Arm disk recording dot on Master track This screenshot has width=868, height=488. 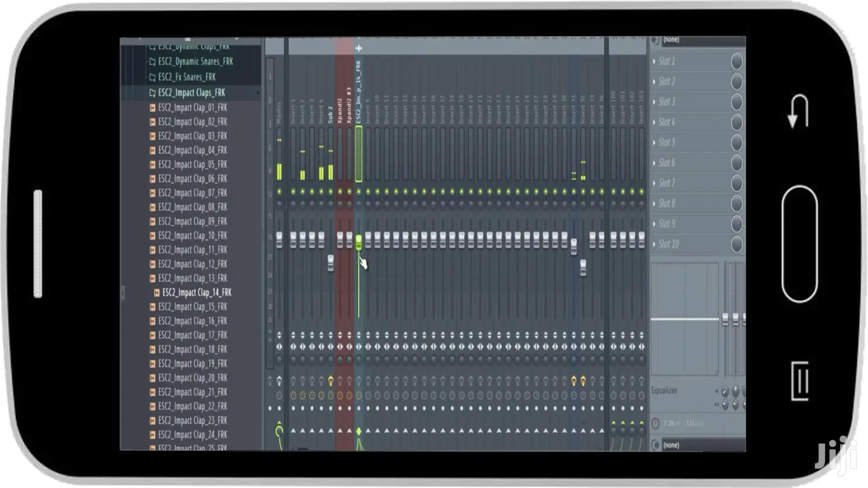[279, 409]
